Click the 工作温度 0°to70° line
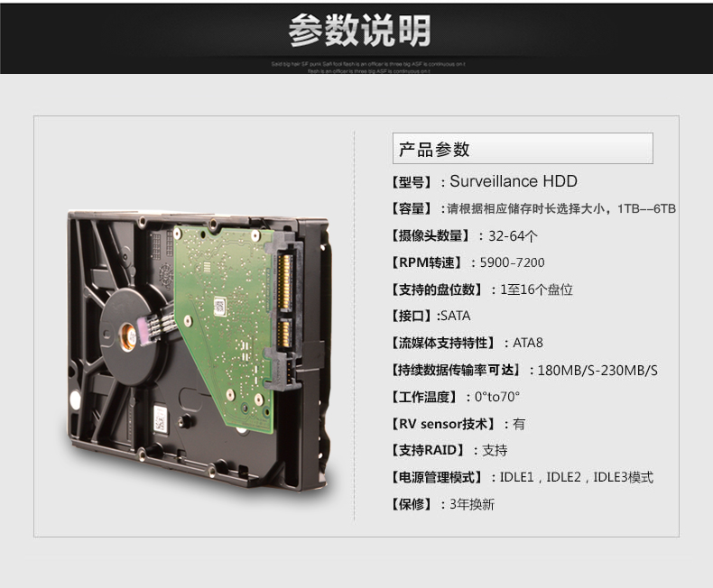 [x=455, y=397]
